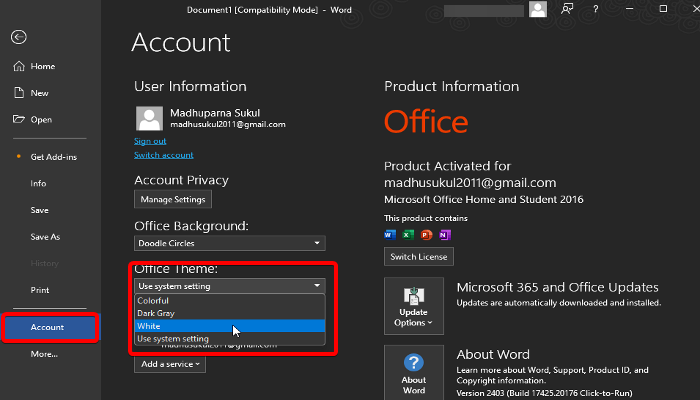Click the profile avatar in title bar
700x400 pixels.
click(539, 9)
